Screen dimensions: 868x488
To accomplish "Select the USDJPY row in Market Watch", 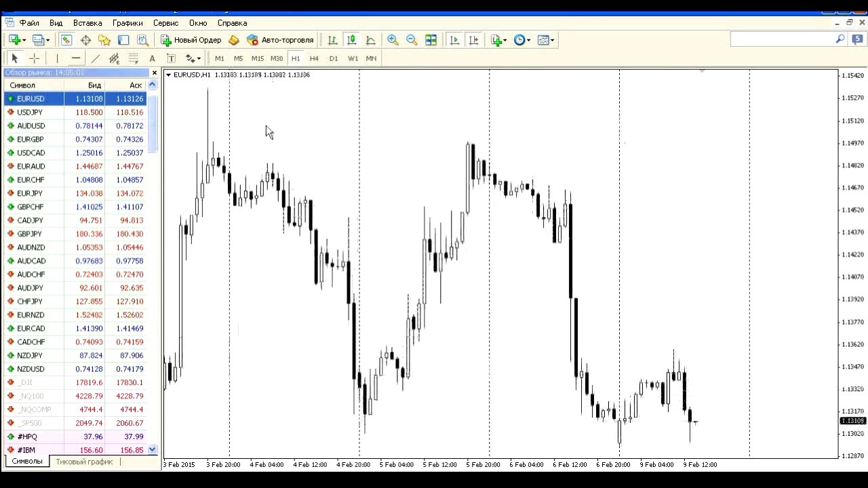I will [75, 112].
